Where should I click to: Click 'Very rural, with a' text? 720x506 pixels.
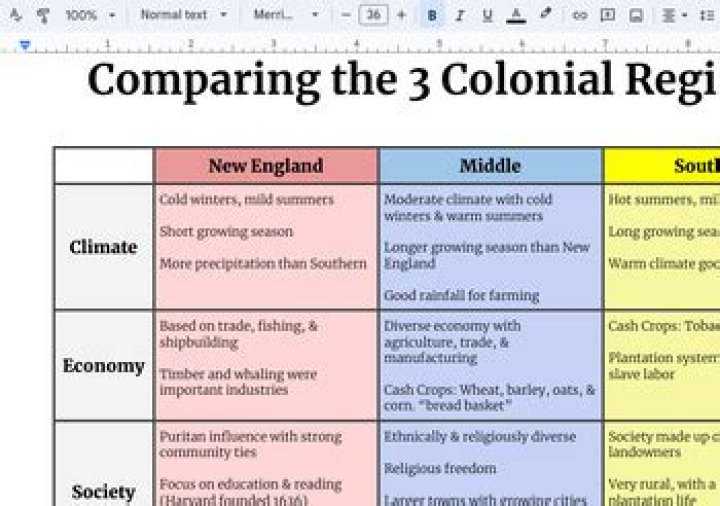coord(662,484)
